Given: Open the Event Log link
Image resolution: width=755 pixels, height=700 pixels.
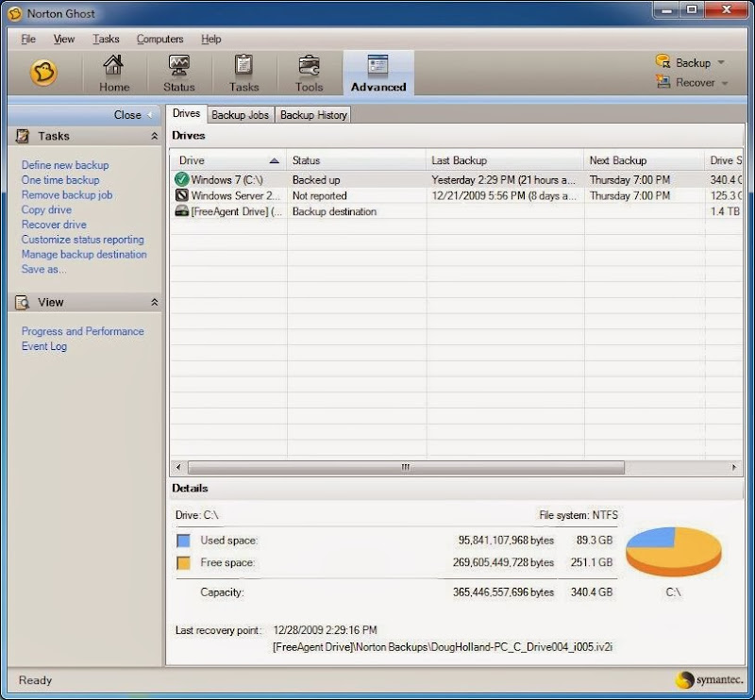Looking at the screenshot, I should (44, 346).
